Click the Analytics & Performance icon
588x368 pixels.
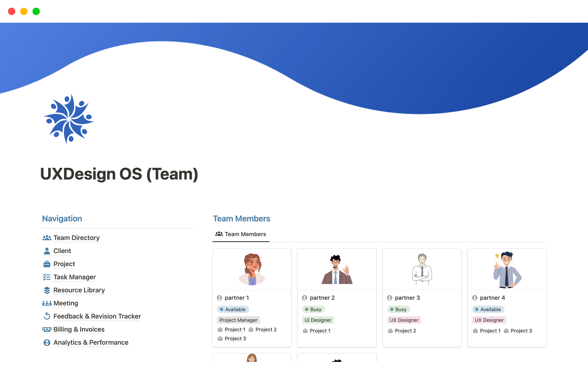coord(47,343)
